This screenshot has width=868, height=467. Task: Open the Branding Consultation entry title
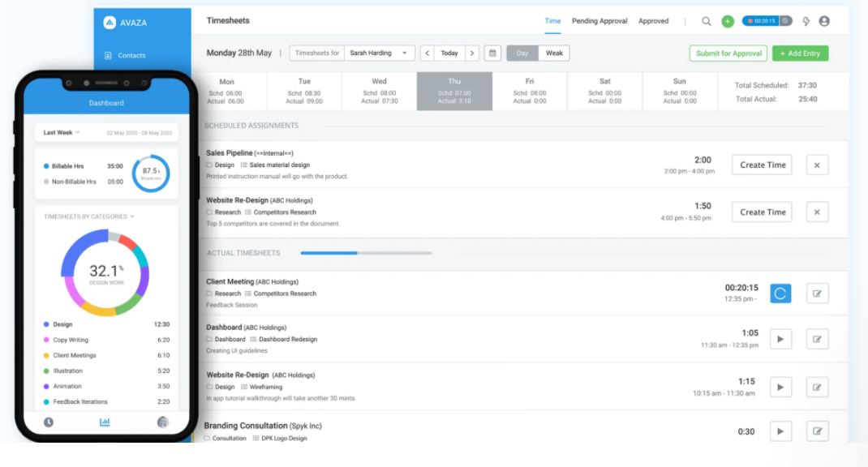[x=246, y=426]
